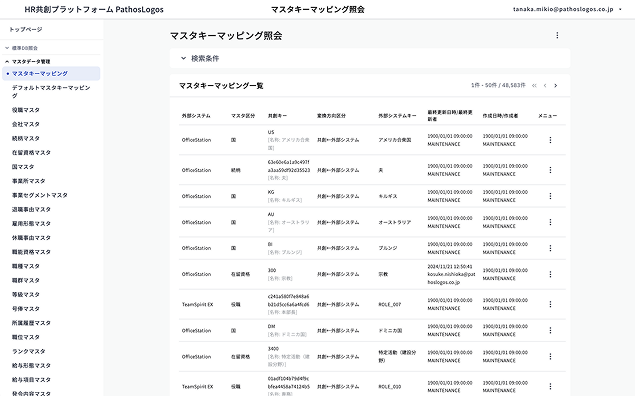Open 事業セグメントマスタ in the sidebar
The height and width of the screenshot is (396, 635).
40,195
